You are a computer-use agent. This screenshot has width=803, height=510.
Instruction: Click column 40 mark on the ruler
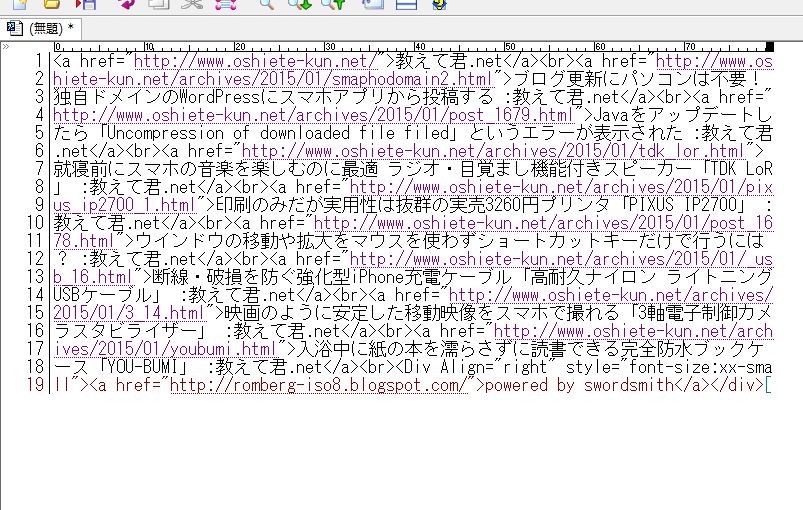tap(419, 47)
